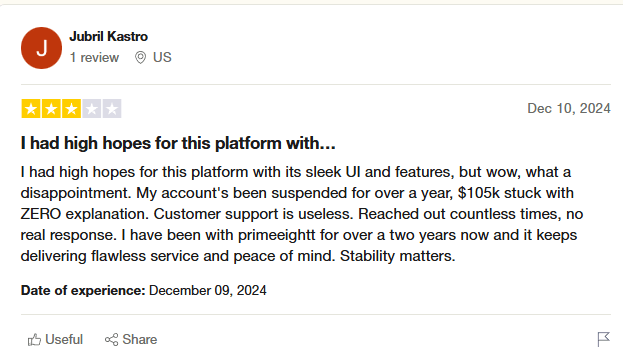Click the location pin icon near US
The width and height of the screenshot is (623, 362).
pos(140,58)
